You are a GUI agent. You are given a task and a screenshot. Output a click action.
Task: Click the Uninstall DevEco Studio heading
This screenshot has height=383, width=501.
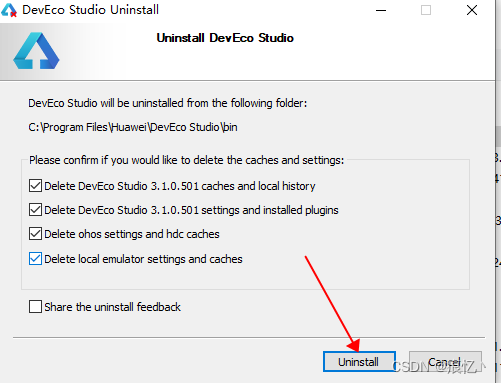coord(225,38)
